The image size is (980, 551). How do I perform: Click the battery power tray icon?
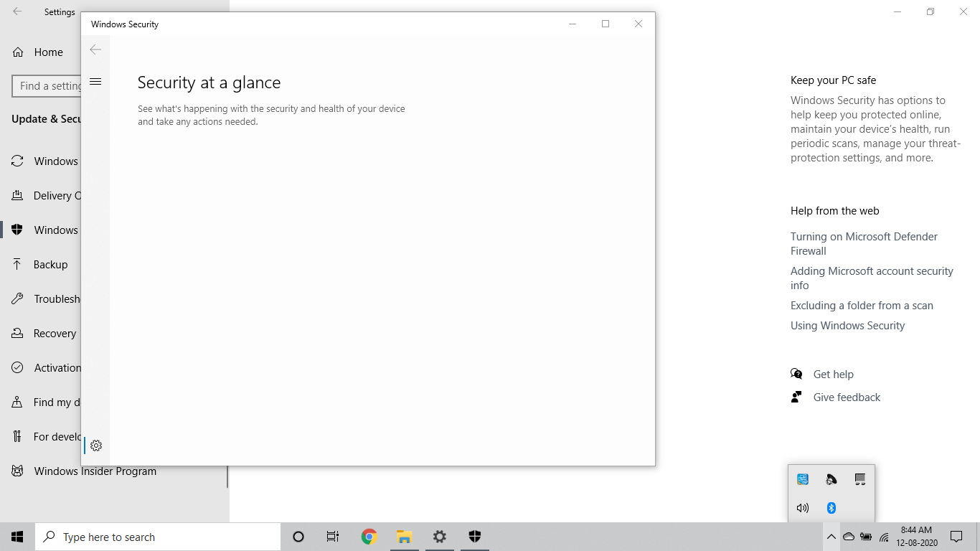point(866,537)
